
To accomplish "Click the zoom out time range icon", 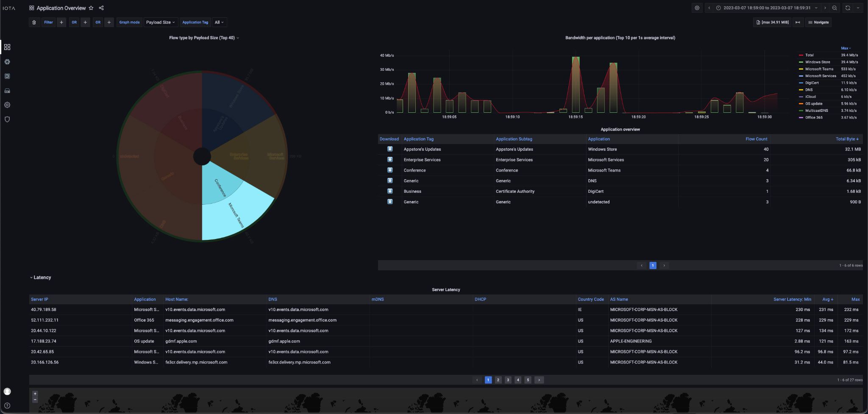I will 835,8.
